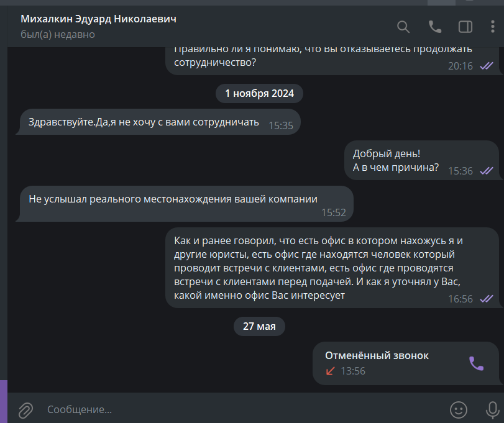This screenshot has height=423, width=504.
Task: Toggle the right side panel icon
Action: (465, 27)
